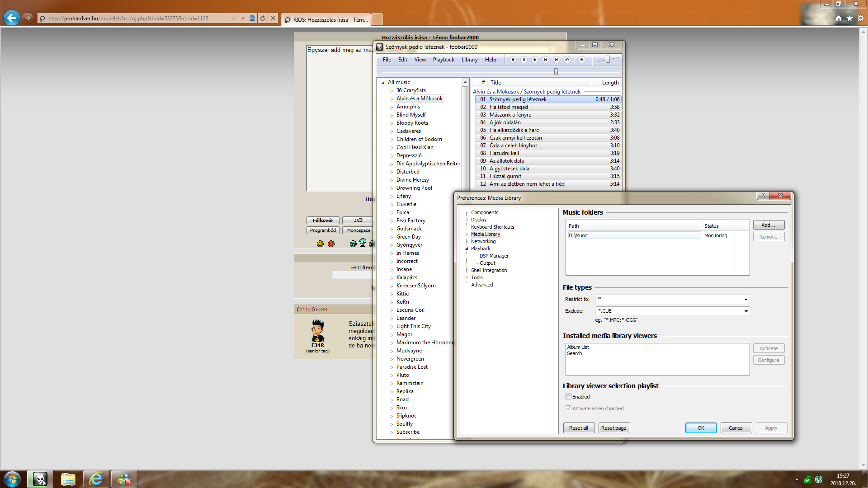This screenshot has width=868, height=488.
Task: Collapse the Playback preferences node
Action: click(x=467, y=249)
